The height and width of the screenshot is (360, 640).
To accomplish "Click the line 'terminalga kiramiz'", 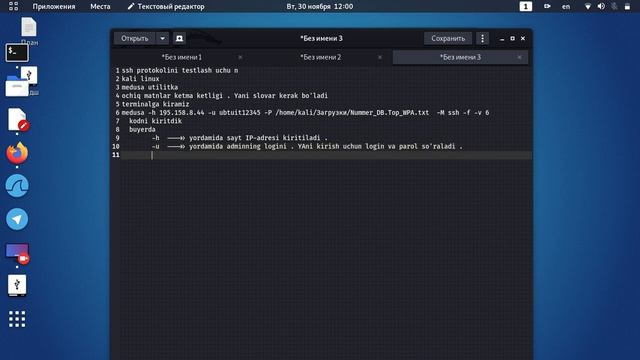I will point(156,104).
